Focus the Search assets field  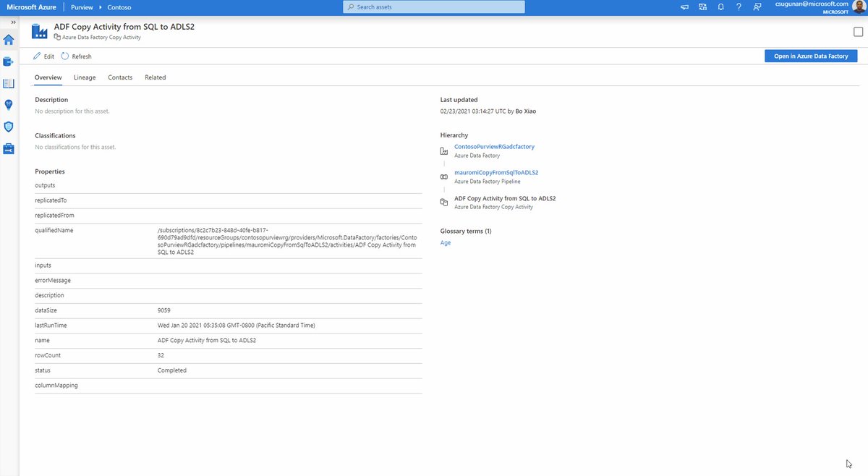(434, 7)
